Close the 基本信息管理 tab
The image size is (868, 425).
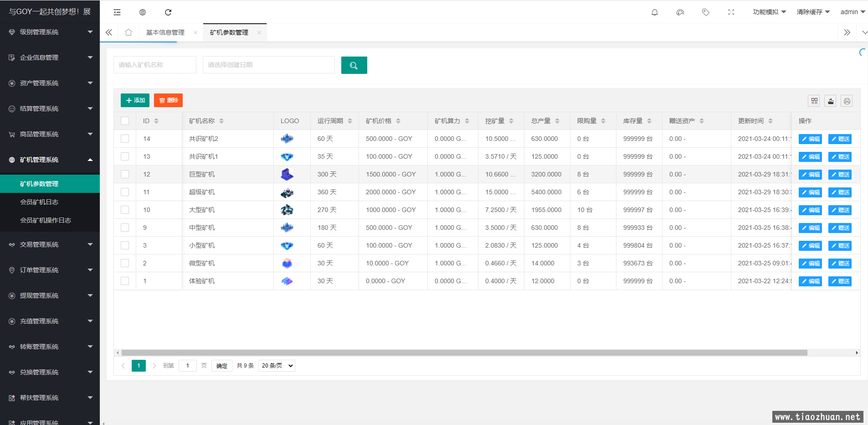(195, 32)
